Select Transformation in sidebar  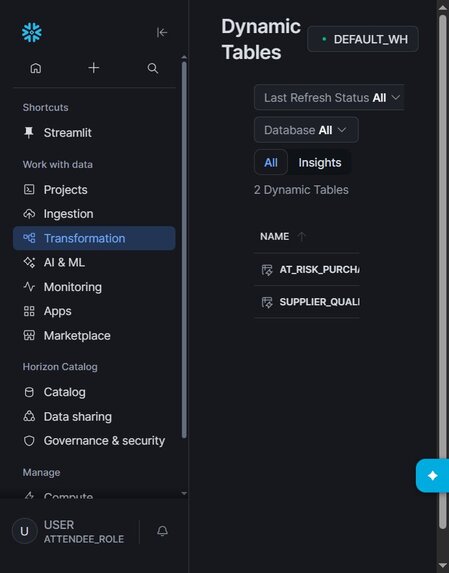[x=94, y=238]
